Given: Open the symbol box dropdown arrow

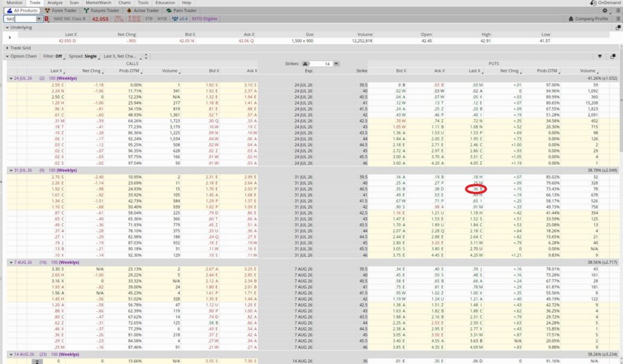Looking at the screenshot, I should coord(39,19).
